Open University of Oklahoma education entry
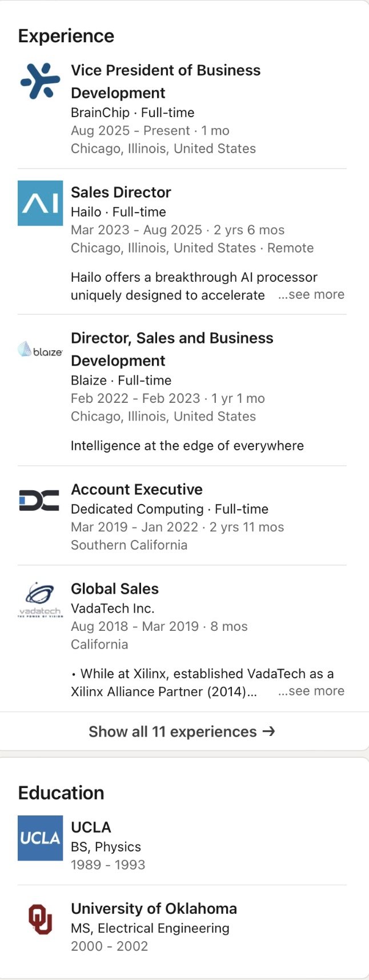The width and height of the screenshot is (369, 980). 154,909
